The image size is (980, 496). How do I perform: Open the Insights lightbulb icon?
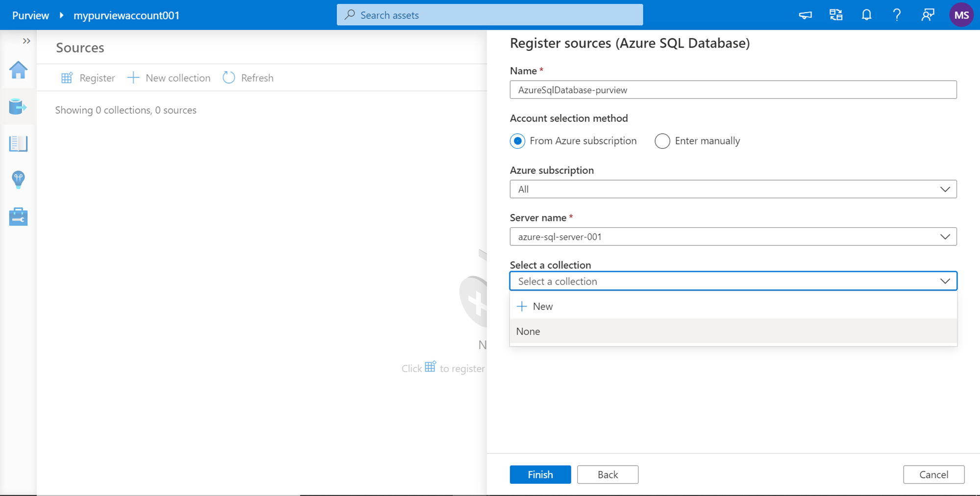pyautogui.click(x=18, y=180)
